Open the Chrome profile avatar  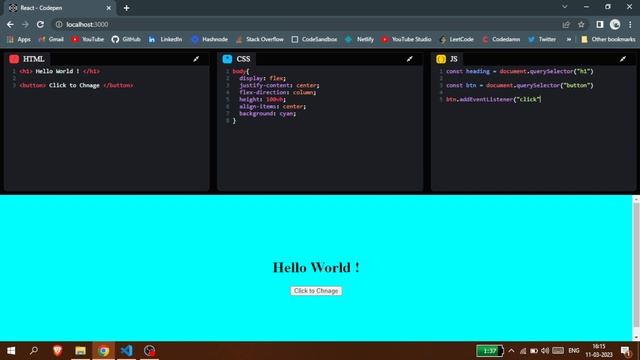coord(615,24)
